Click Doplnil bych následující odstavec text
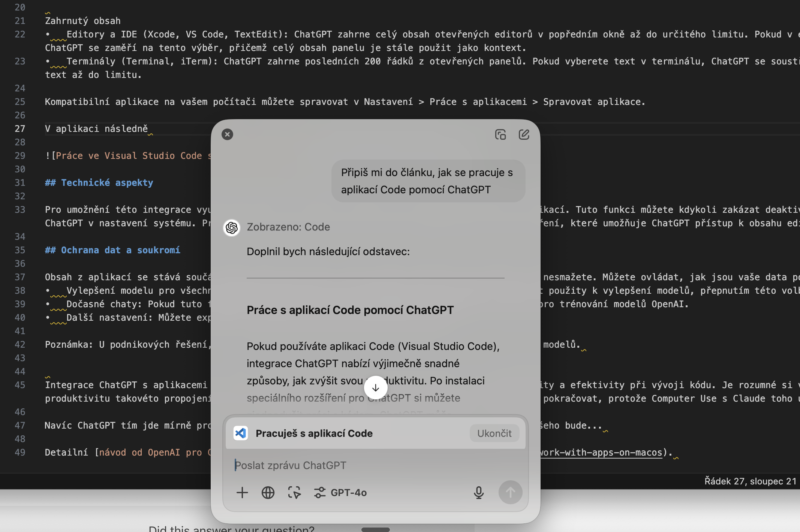 (x=328, y=251)
